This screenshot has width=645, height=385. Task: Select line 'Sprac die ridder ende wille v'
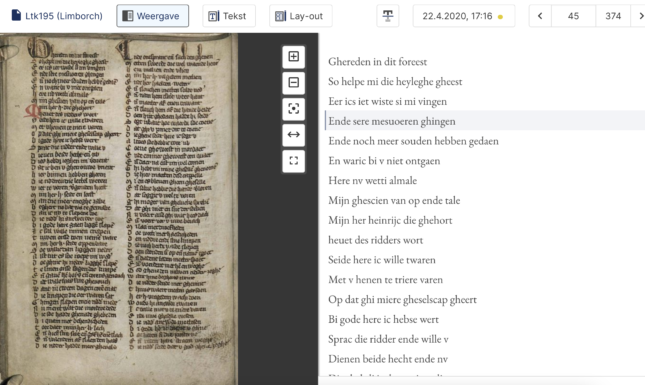point(388,339)
